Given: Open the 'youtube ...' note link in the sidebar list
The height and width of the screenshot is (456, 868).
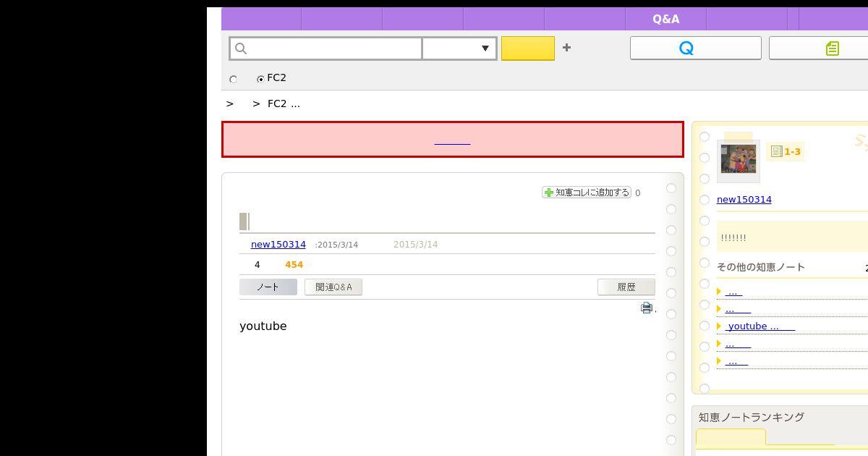Looking at the screenshot, I should tap(760, 326).
